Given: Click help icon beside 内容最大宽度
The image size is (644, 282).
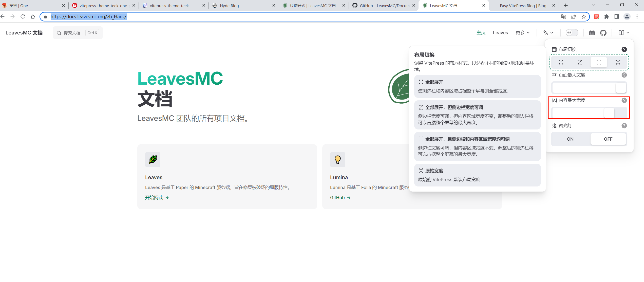Looking at the screenshot, I should pos(624,100).
